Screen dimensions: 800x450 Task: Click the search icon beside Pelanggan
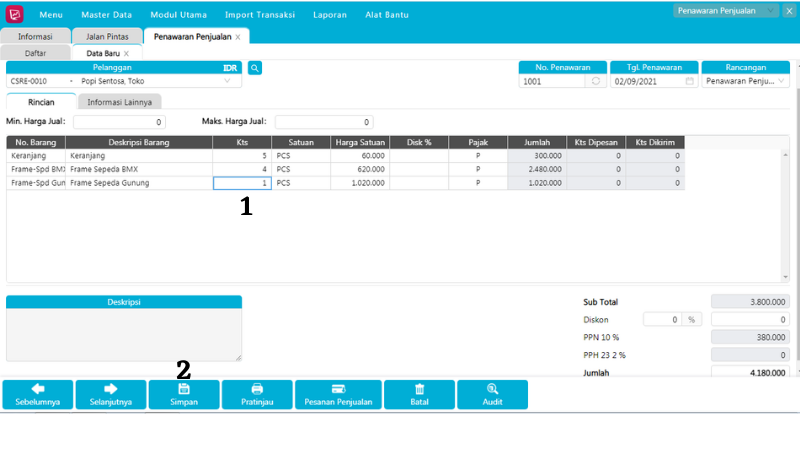255,68
